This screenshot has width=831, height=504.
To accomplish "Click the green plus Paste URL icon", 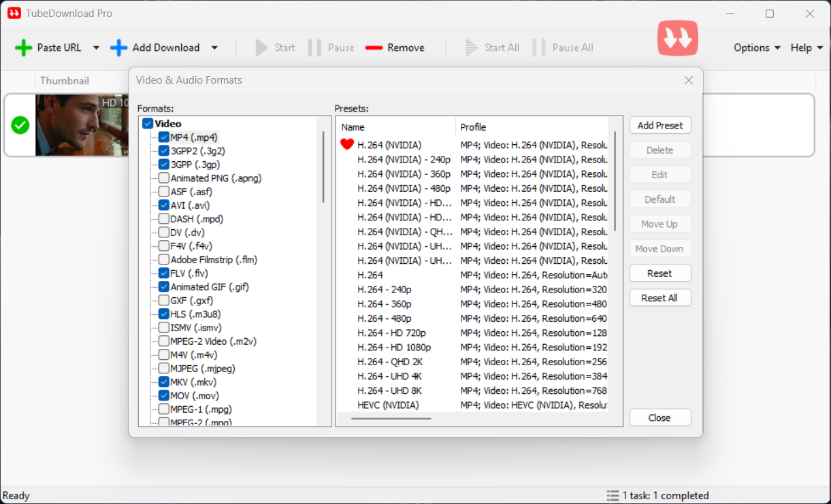I will tap(23, 48).
